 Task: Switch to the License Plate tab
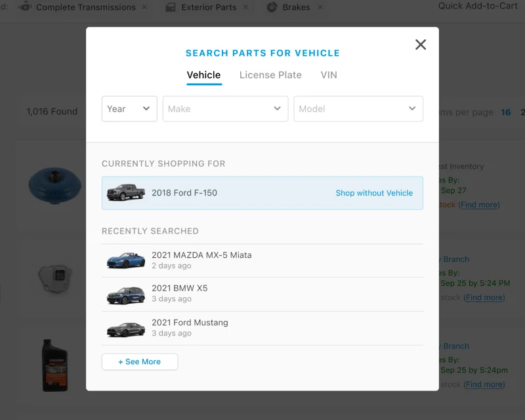[270, 75]
